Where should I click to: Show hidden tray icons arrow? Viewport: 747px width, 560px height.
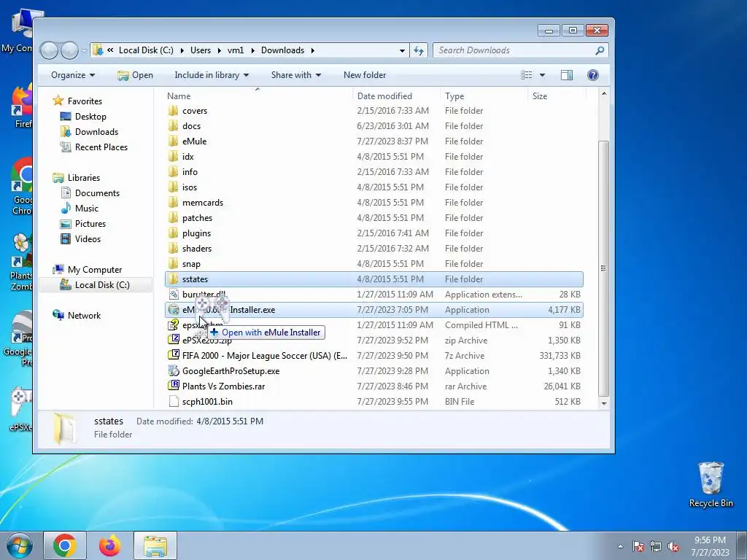tap(620, 547)
